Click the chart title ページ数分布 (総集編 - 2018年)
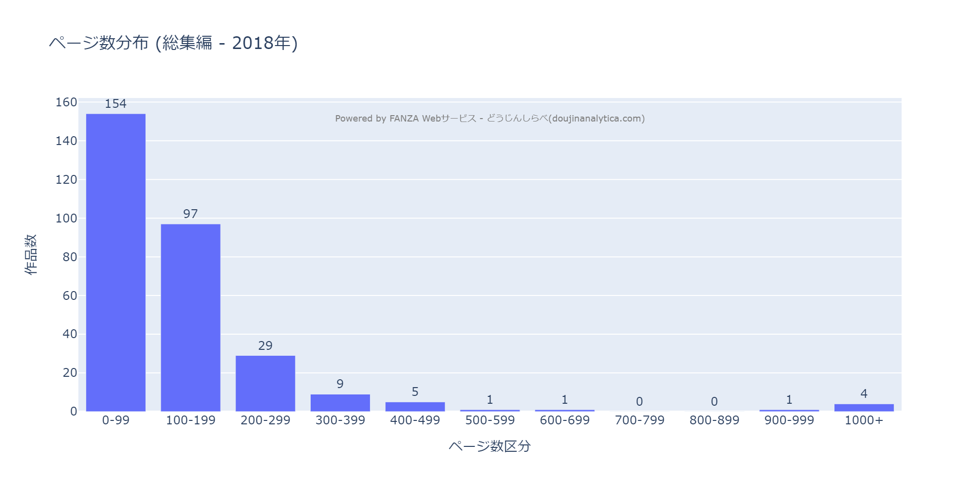 tap(173, 43)
